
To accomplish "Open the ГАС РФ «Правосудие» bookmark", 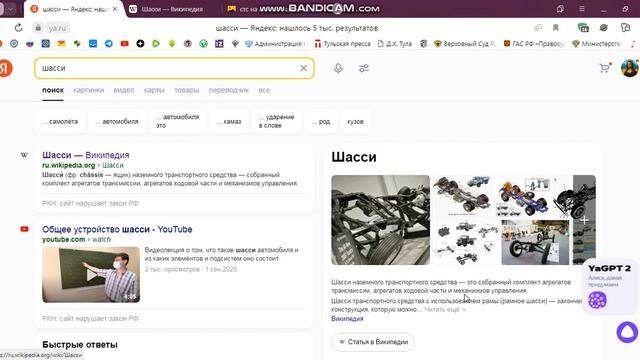I will (534, 43).
